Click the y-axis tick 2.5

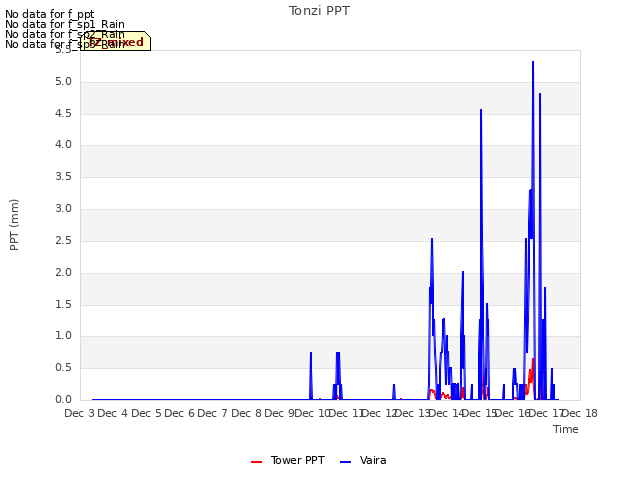coord(63,240)
